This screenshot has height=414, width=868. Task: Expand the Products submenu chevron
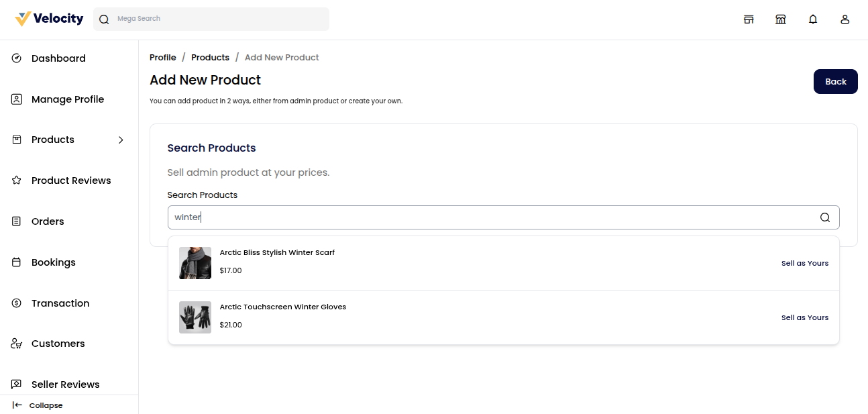[121, 140]
